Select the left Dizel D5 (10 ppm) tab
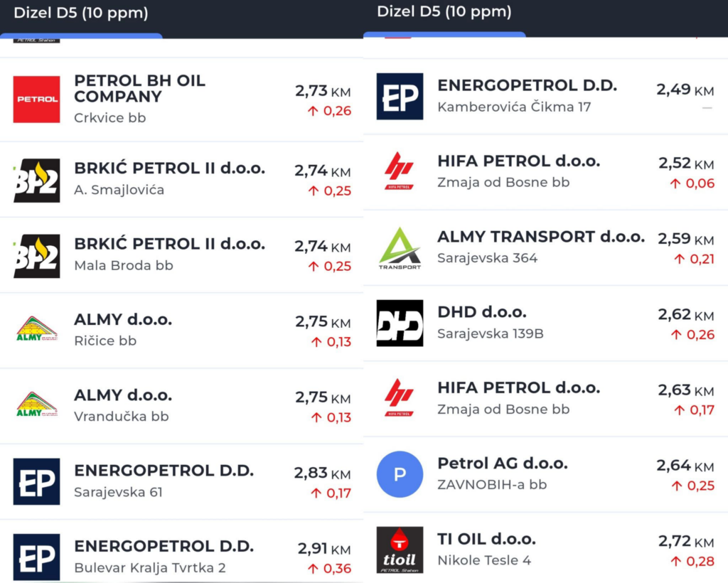The height and width of the screenshot is (583, 728). point(81,13)
